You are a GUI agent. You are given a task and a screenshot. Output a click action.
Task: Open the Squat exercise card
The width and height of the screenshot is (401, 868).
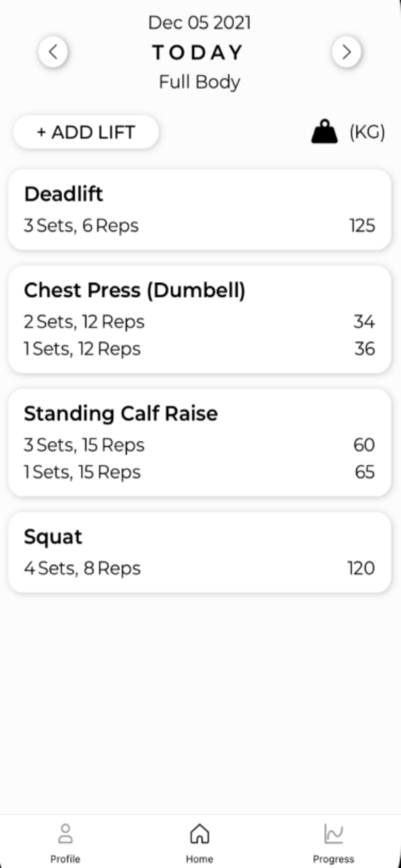point(200,552)
